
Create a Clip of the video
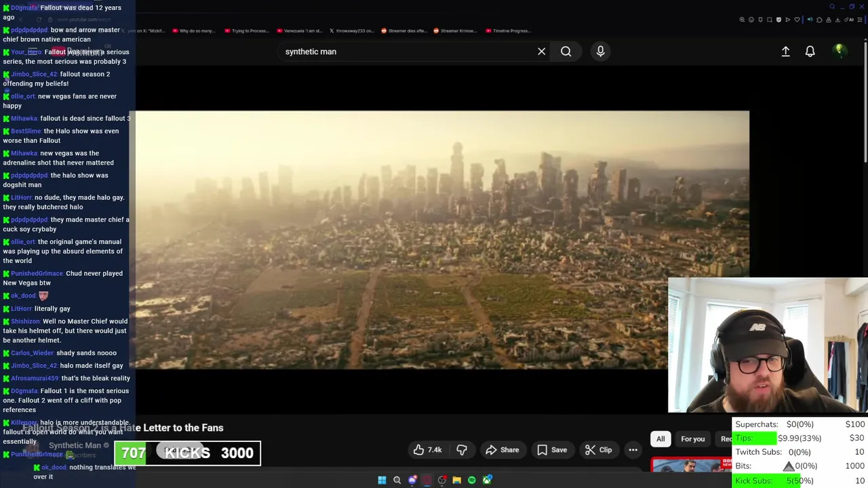pos(598,450)
